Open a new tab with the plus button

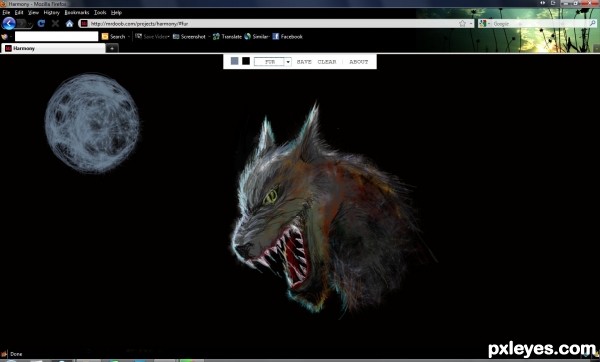pos(112,49)
